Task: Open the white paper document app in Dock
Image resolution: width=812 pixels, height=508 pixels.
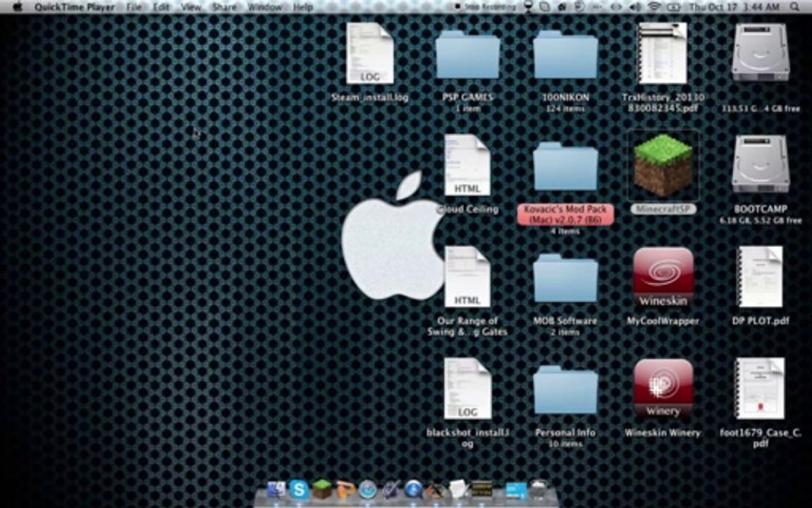Action: pyautogui.click(x=459, y=490)
